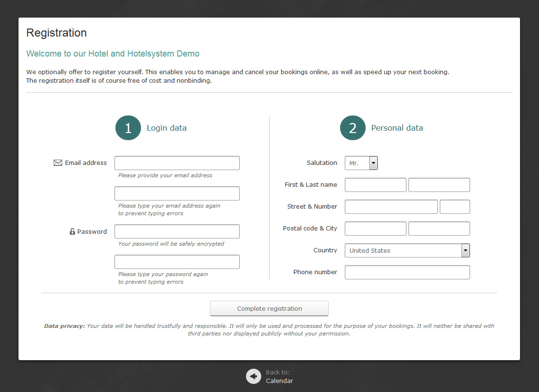Click the repeat password field
Screen dimensions: 539x392
pos(177,262)
